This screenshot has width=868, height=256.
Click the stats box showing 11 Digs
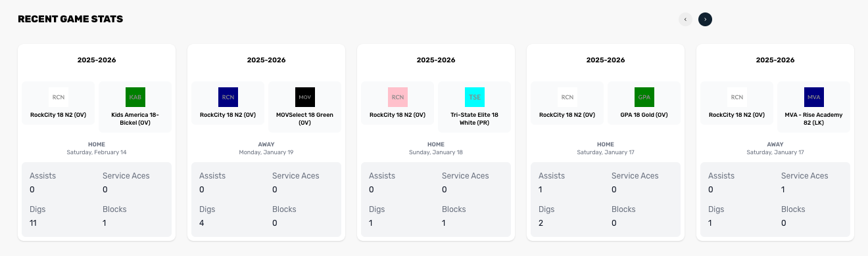97,200
